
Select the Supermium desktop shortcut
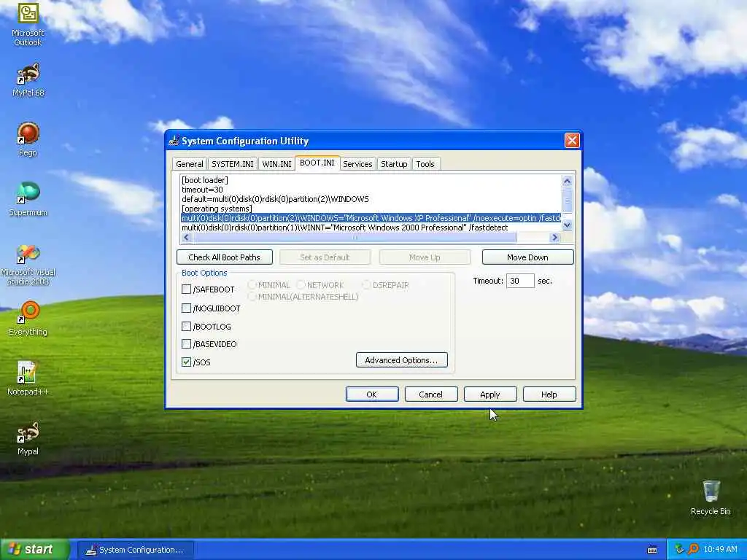[28, 198]
